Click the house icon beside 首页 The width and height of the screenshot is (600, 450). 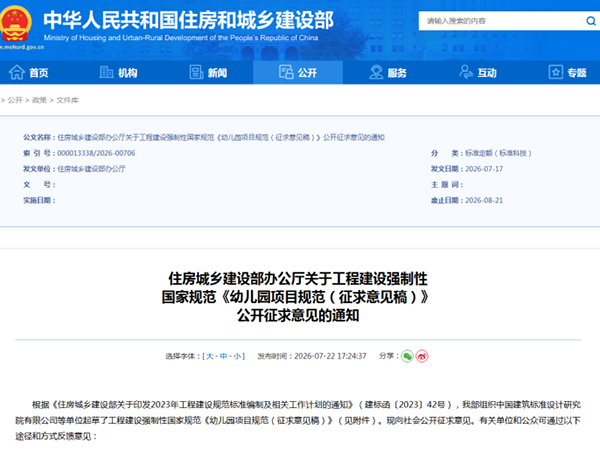click(x=17, y=72)
